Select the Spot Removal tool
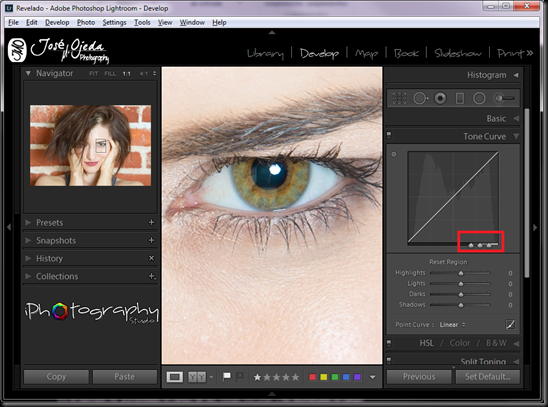 tap(420, 99)
